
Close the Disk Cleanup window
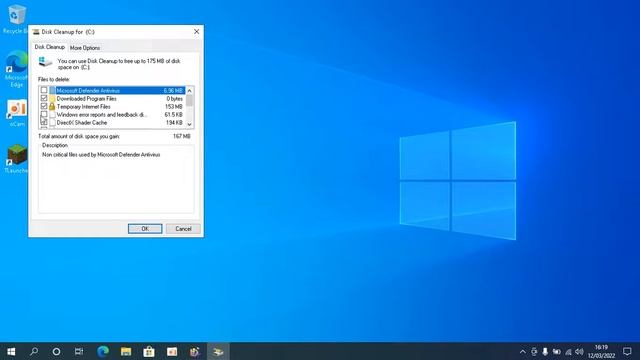[196, 31]
